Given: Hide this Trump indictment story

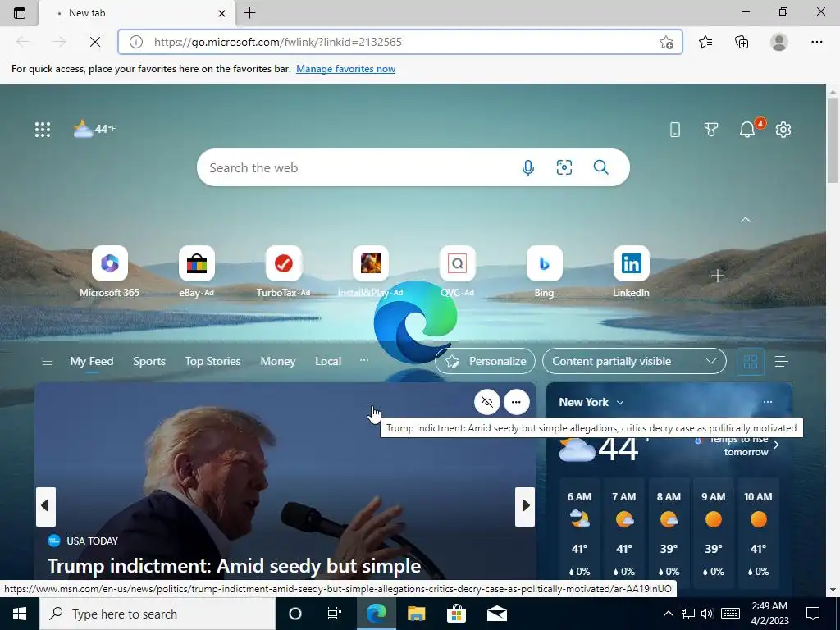Looking at the screenshot, I should coord(487,402).
